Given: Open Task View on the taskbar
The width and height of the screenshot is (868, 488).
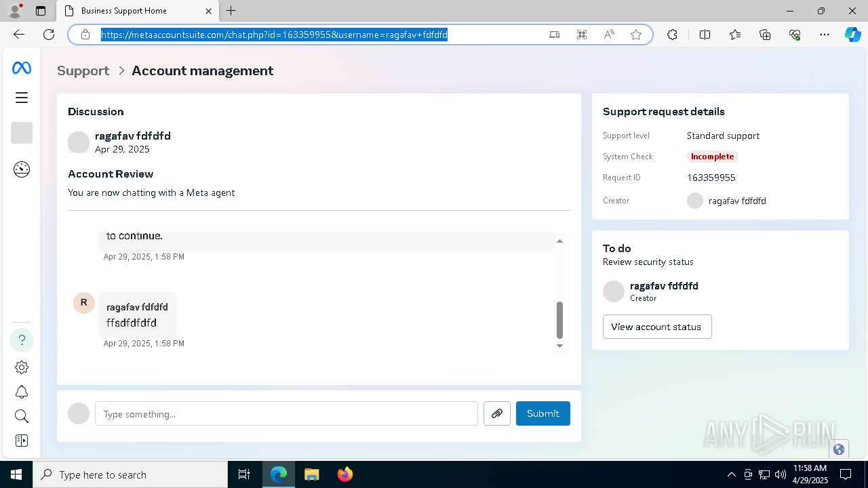Looking at the screenshot, I should [244, 474].
